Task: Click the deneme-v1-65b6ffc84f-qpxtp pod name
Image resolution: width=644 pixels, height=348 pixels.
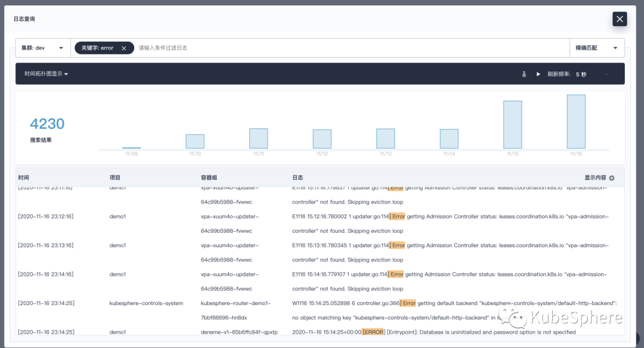Action: pos(239,332)
